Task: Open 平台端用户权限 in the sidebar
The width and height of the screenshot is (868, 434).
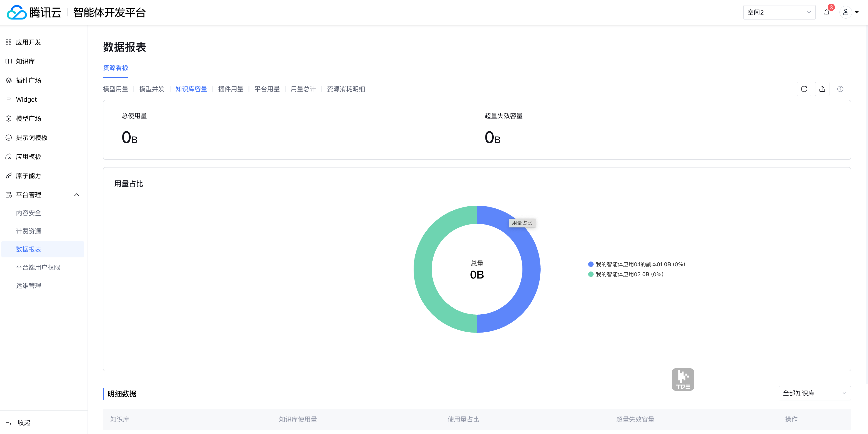Action: (38, 267)
